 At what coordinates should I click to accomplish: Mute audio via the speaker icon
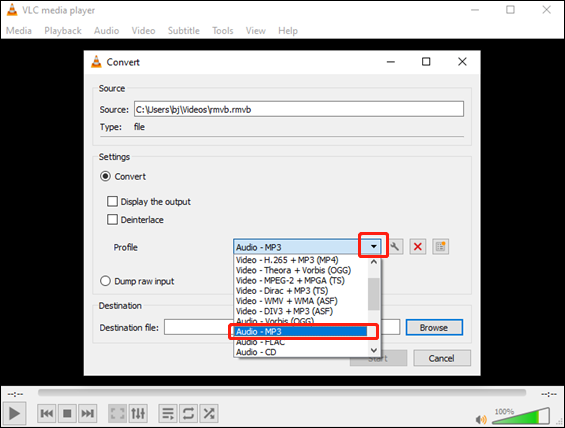pyautogui.click(x=481, y=419)
